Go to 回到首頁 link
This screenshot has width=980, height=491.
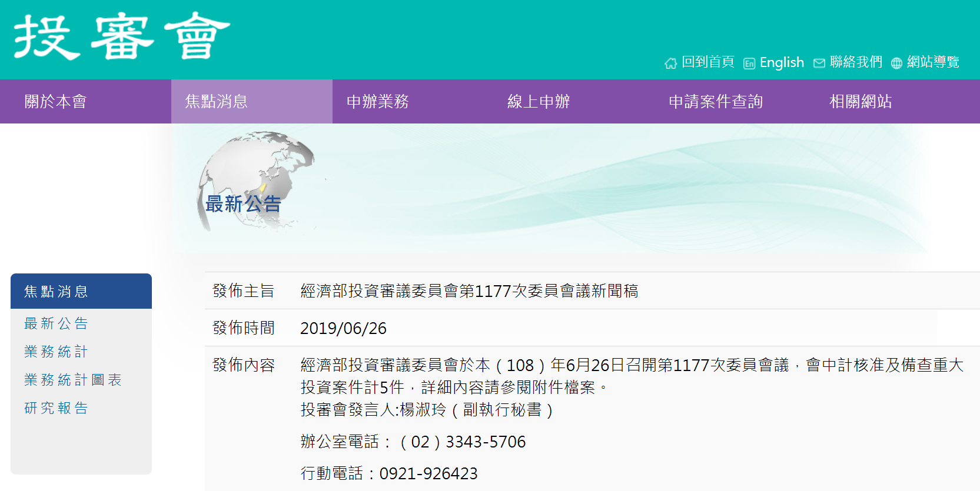(x=707, y=62)
